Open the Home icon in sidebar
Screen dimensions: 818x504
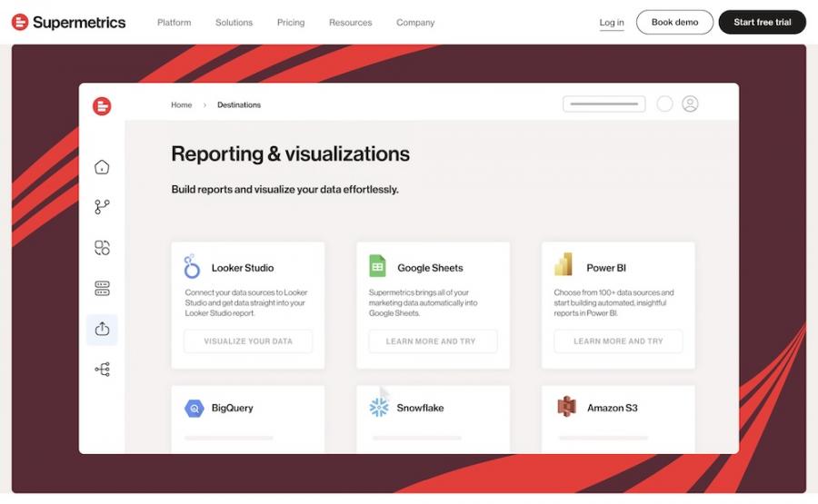pyautogui.click(x=102, y=167)
